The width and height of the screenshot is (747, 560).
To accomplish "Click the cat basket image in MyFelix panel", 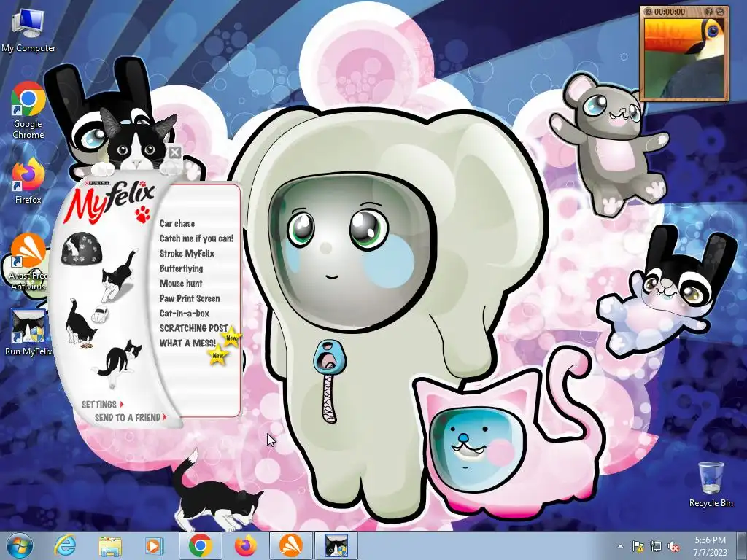I will click(82, 248).
